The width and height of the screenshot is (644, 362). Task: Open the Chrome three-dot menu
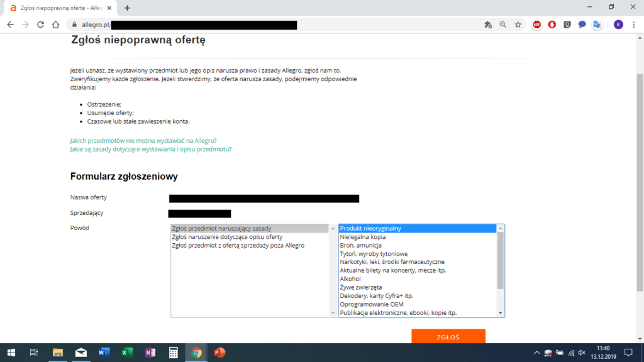pos(633,25)
